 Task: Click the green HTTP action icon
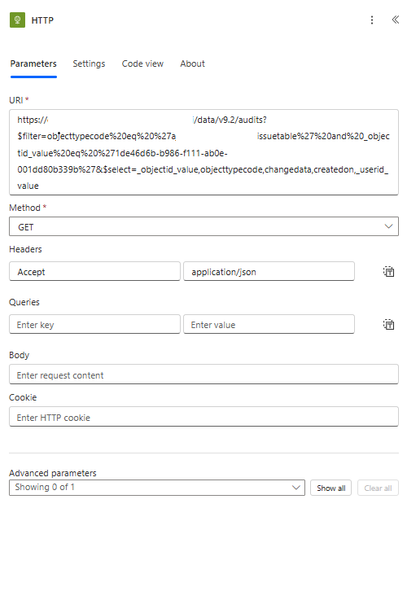[x=17, y=20]
